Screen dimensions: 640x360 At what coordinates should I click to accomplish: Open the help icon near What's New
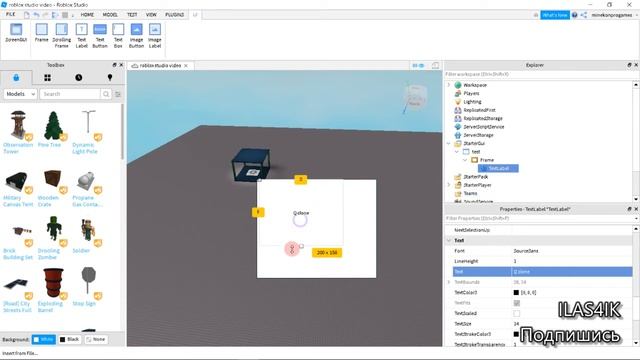pos(574,15)
